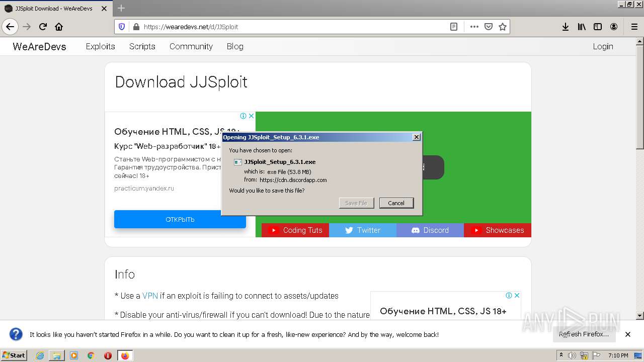Screen dimensions: 644x362
Task: Open page actions three-dot menu
Action: pyautogui.click(x=474, y=27)
